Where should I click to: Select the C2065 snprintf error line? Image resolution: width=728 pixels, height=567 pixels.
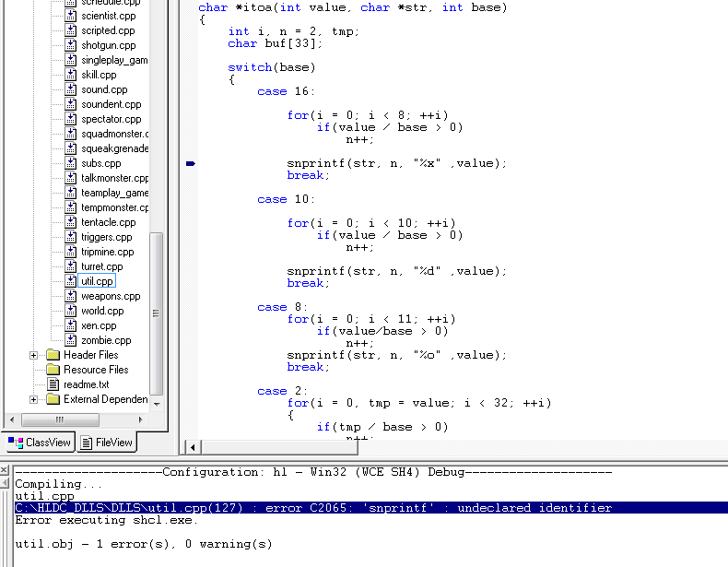pyautogui.click(x=370, y=508)
